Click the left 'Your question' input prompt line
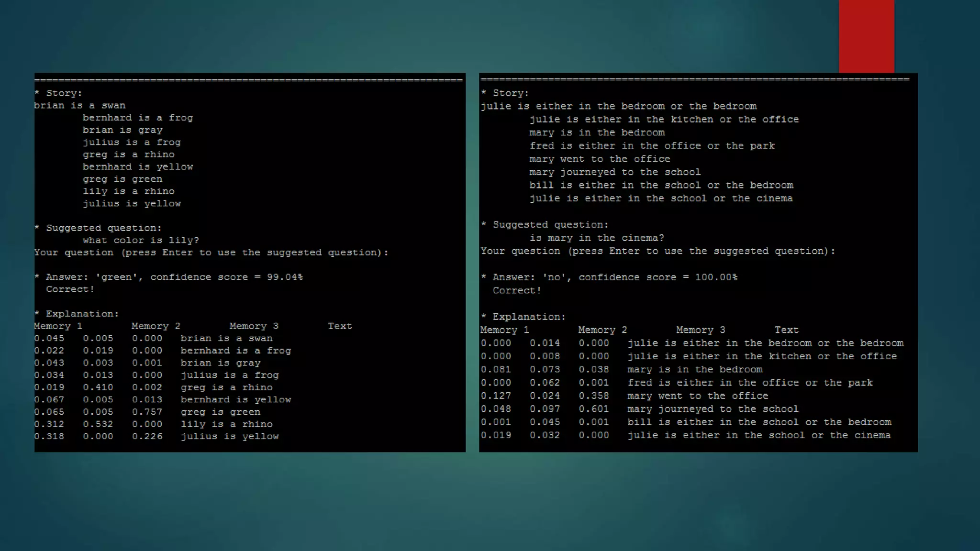Image resolution: width=980 pixels, height=551 pixels. 211,253
